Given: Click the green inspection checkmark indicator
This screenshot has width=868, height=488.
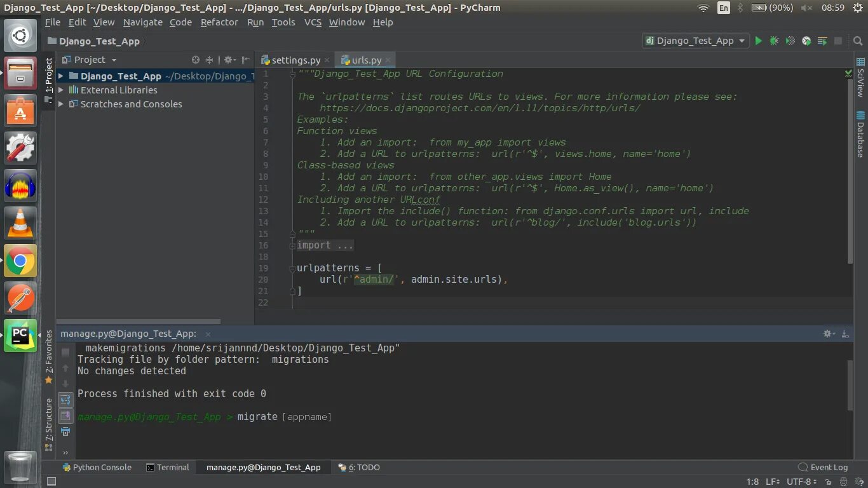Looking at the screenshot, I should (848, 74).
